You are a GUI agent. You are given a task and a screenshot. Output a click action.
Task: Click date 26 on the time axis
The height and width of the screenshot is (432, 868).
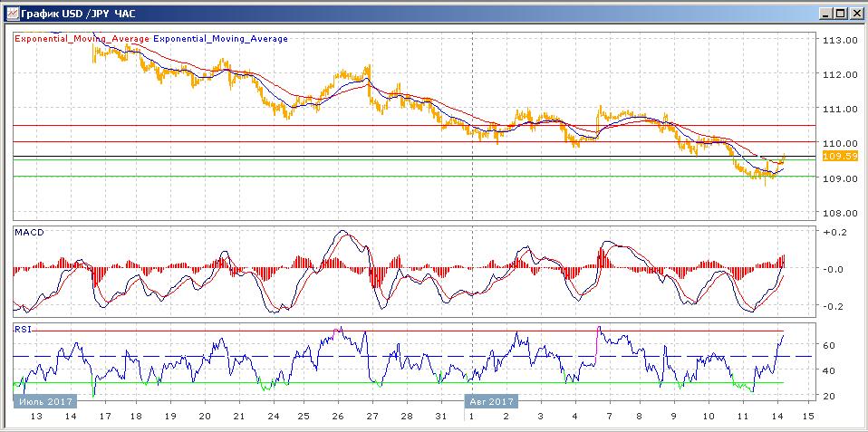[338, 417]
